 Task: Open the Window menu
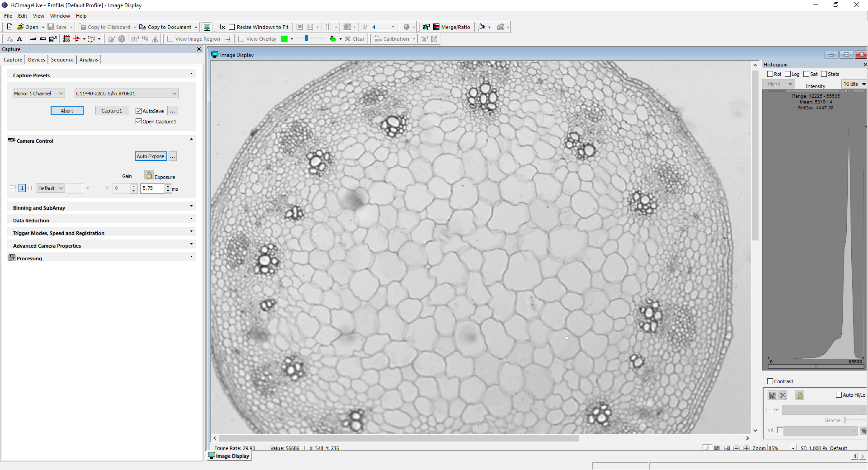tap(60, 16)
